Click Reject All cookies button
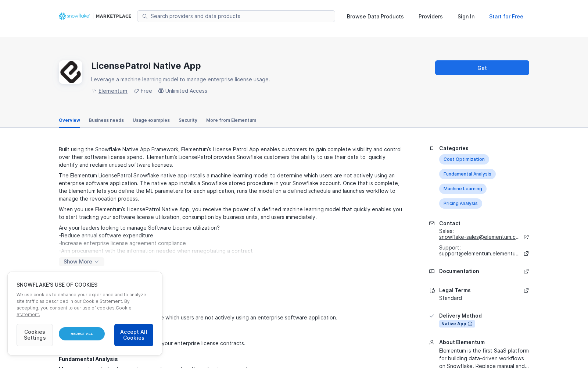Screen dimensions: 588x368 click(x=82, y=334)
